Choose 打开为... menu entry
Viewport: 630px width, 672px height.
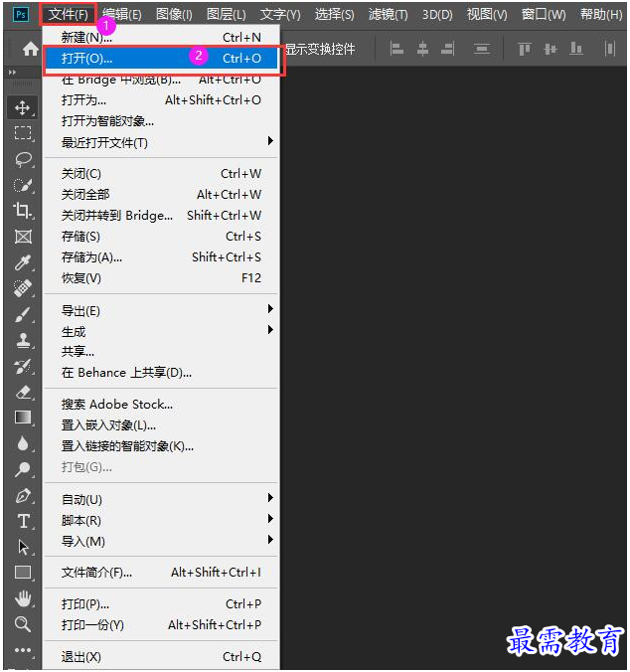[x=161, y=99]
